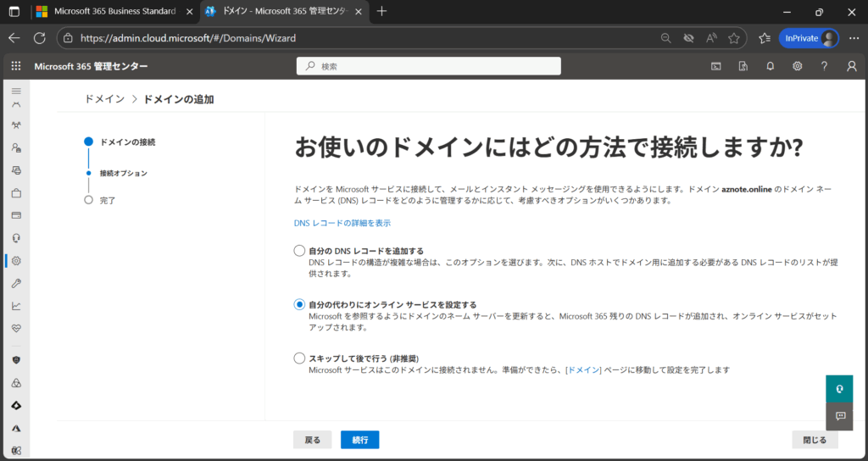Open the app launcher waffle icon
Image resolution: width=868 pixels, height=461 pixels.
coord(15,66)
